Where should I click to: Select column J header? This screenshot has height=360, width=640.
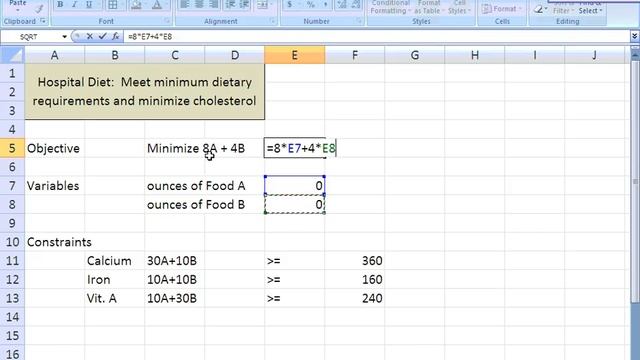tap(595, 55)
